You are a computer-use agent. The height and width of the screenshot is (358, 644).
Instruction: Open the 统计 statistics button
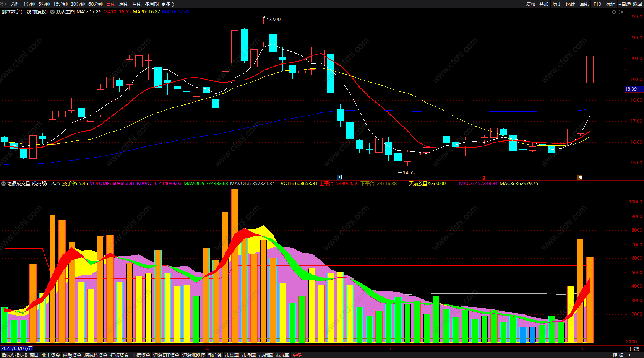[x=571, y=4]
